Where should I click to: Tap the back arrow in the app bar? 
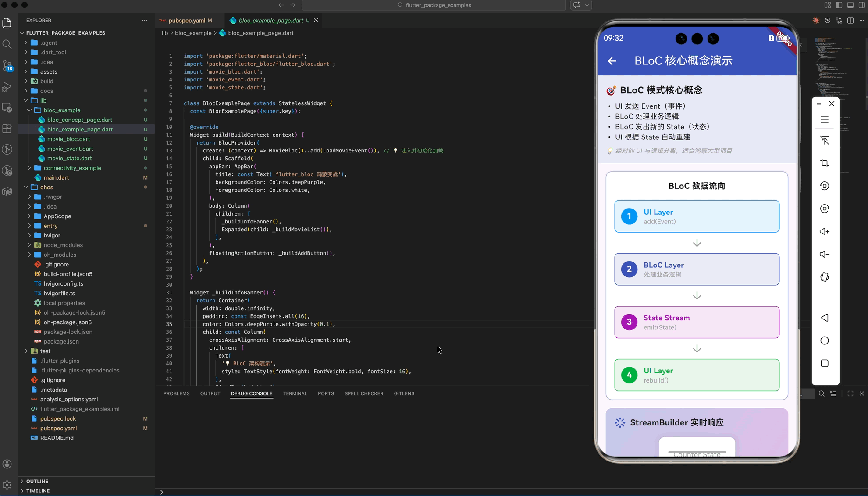612,61
